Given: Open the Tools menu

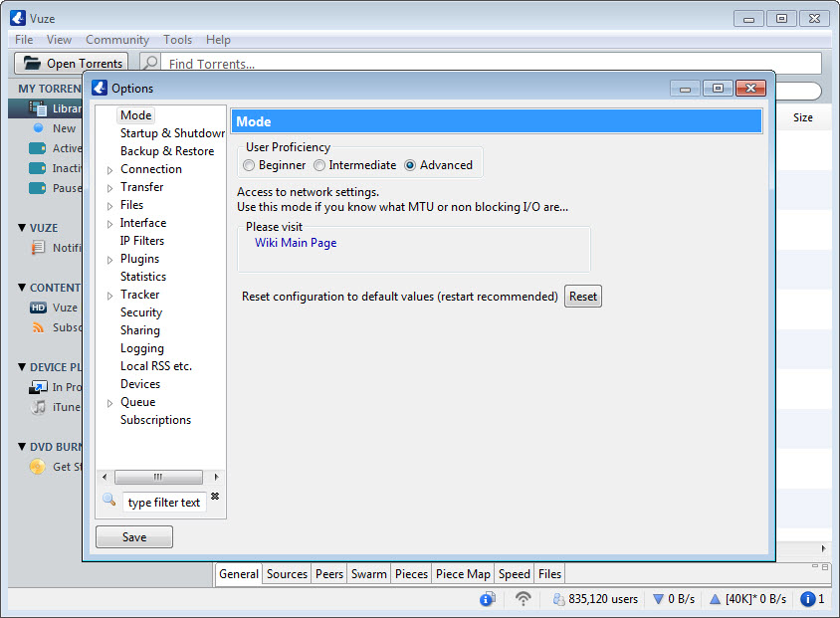Looking at the screenshot, I should tap(177, 40).
